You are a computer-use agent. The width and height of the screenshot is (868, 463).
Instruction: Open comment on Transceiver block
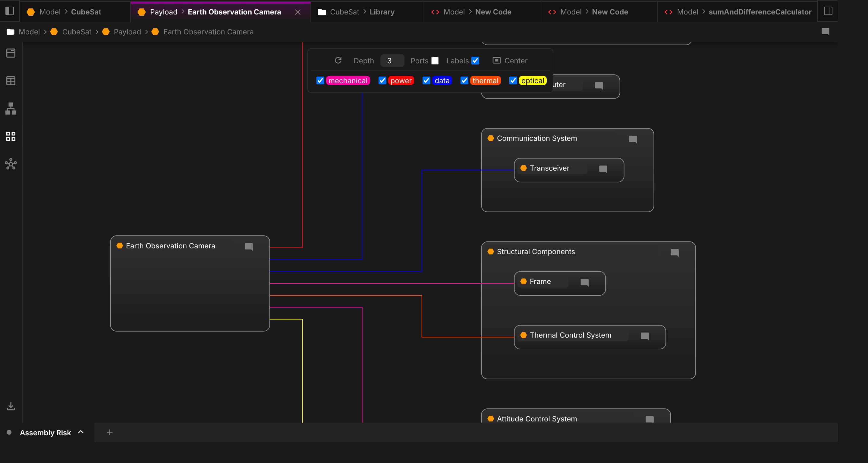(603, 169)
